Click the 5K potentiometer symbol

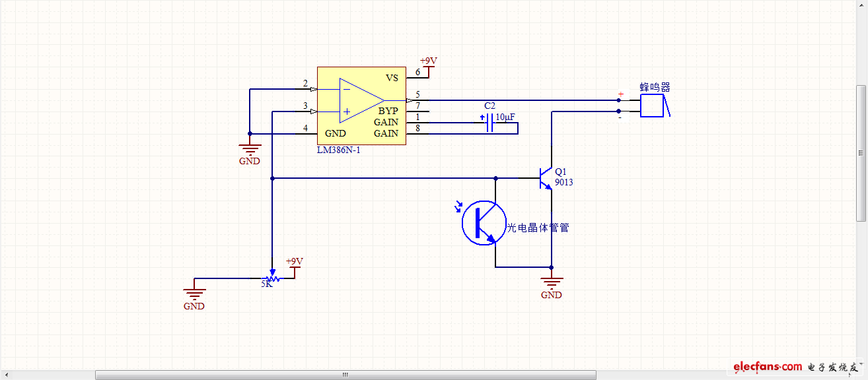coord(272,278)
